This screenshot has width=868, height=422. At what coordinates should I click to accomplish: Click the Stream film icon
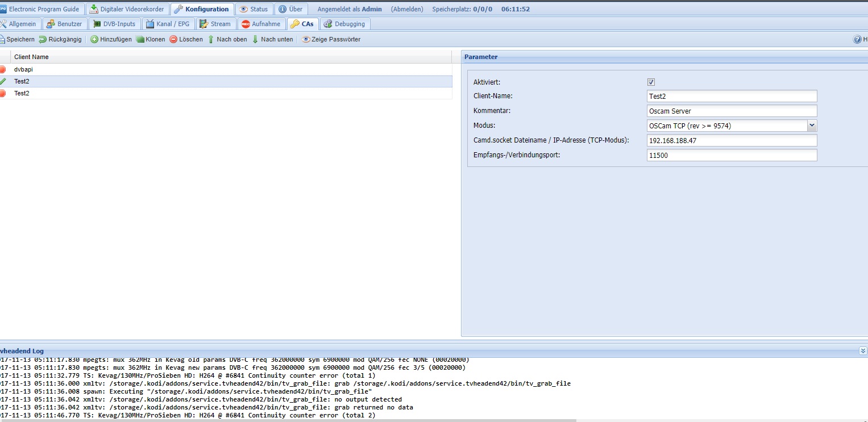pos(204,24)
